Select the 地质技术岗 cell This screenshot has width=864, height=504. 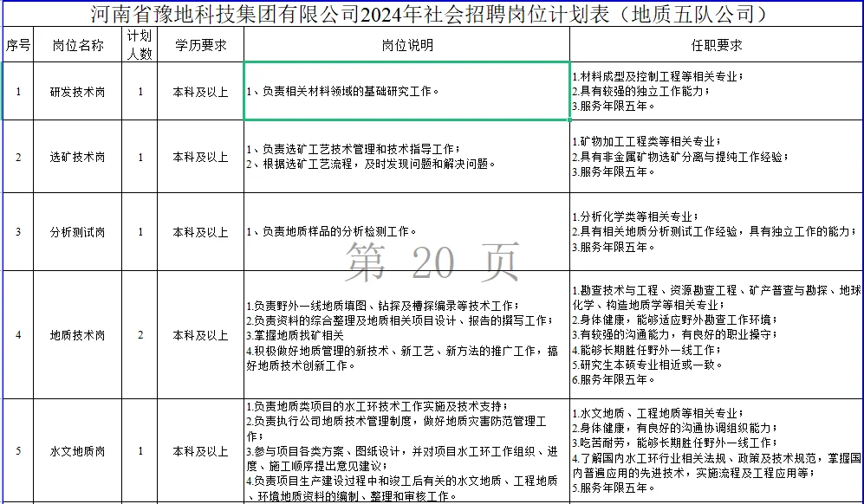[78, 335]
